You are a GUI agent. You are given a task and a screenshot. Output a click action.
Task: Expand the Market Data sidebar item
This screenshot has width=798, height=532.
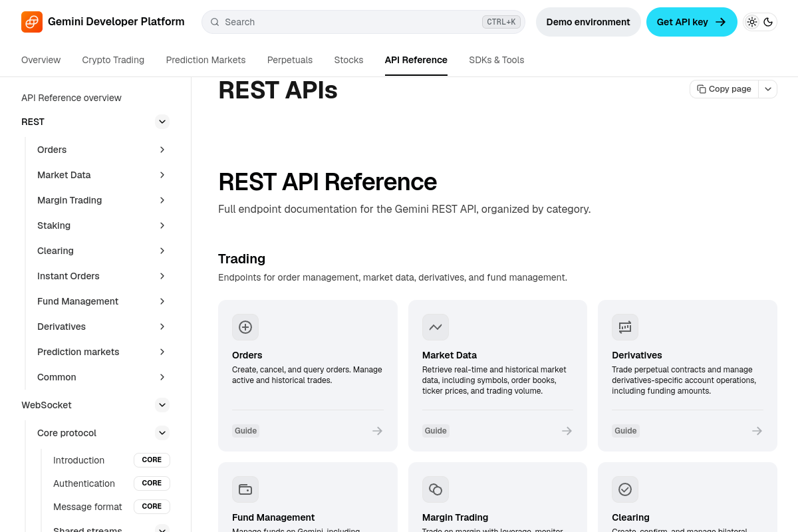[x=162, y=175]
